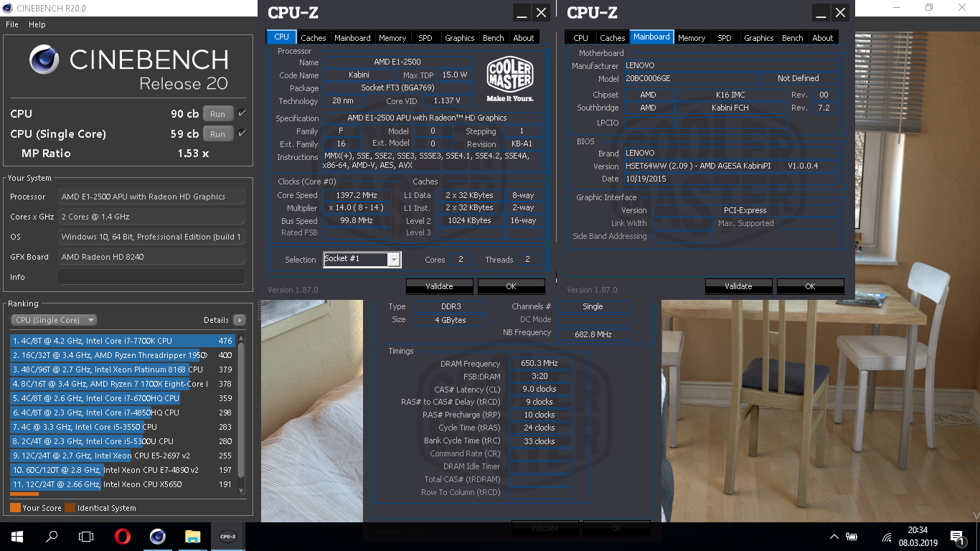Expand hidden icons in the system tray
The height and width of the screenshot is (551, 980).
[x=833, y=536]
